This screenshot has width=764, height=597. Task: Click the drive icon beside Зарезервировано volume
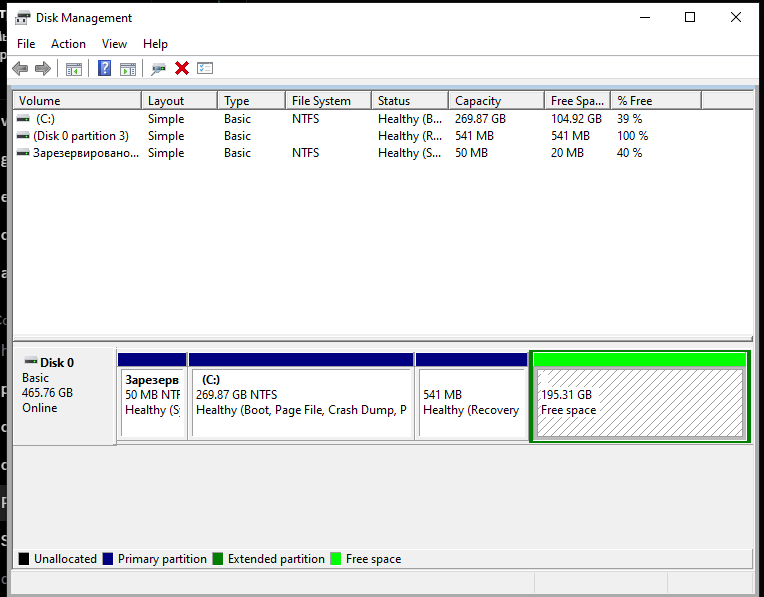click(x=23, y=153)
